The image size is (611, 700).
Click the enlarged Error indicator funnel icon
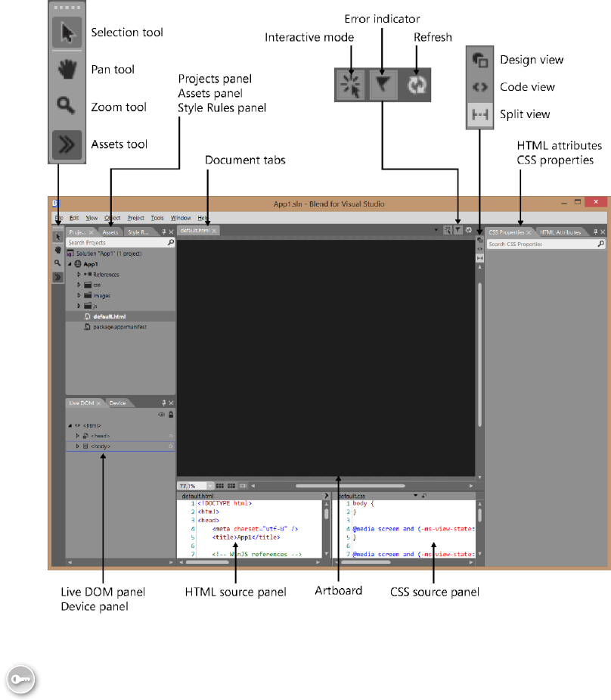(x=383, y=85)
